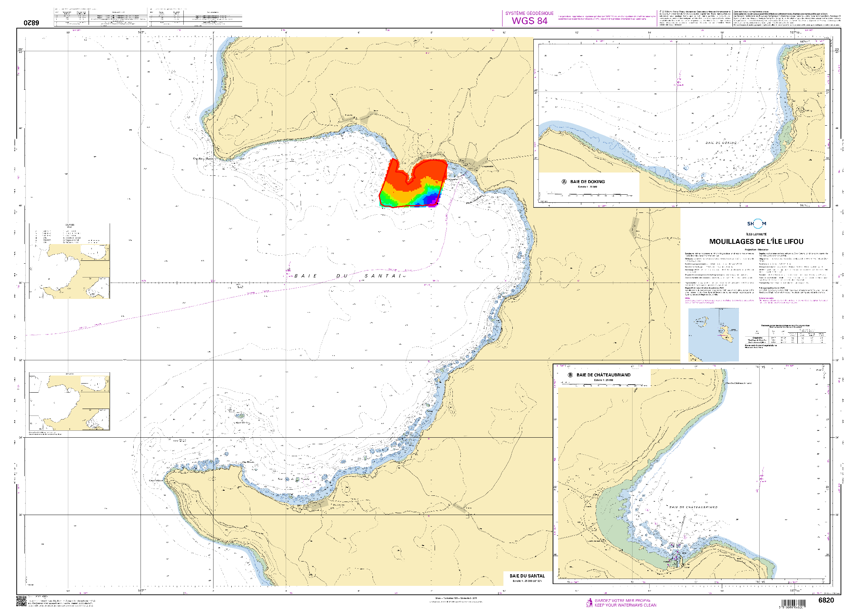Image resolution: width=858 pixels, height=616 pixels.
Task: Click the Loyalty Islands location map thumbnail
Action: [713, 335]
